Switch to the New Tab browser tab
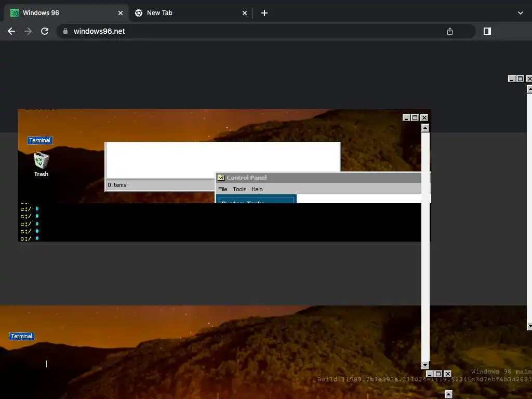This screenshot has width=532, height=399. pyautogui.click(x=190, y=13)
